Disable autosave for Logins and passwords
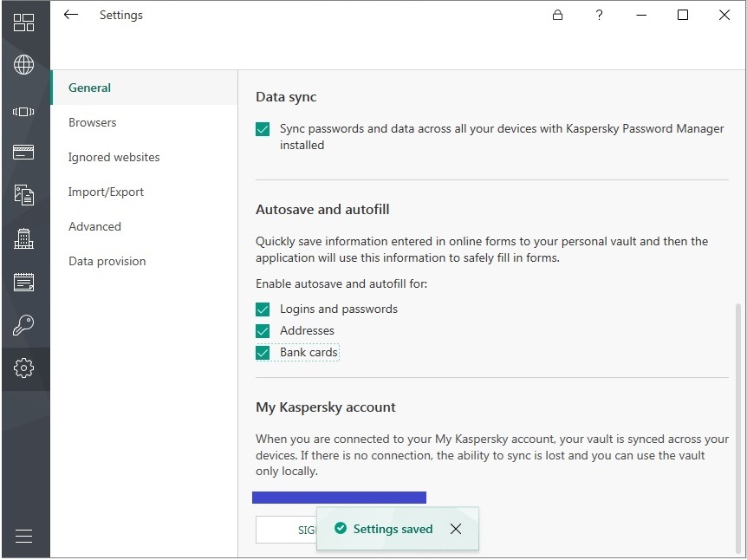The width and height of the screenshot is (747, 560). pos(263,309)
